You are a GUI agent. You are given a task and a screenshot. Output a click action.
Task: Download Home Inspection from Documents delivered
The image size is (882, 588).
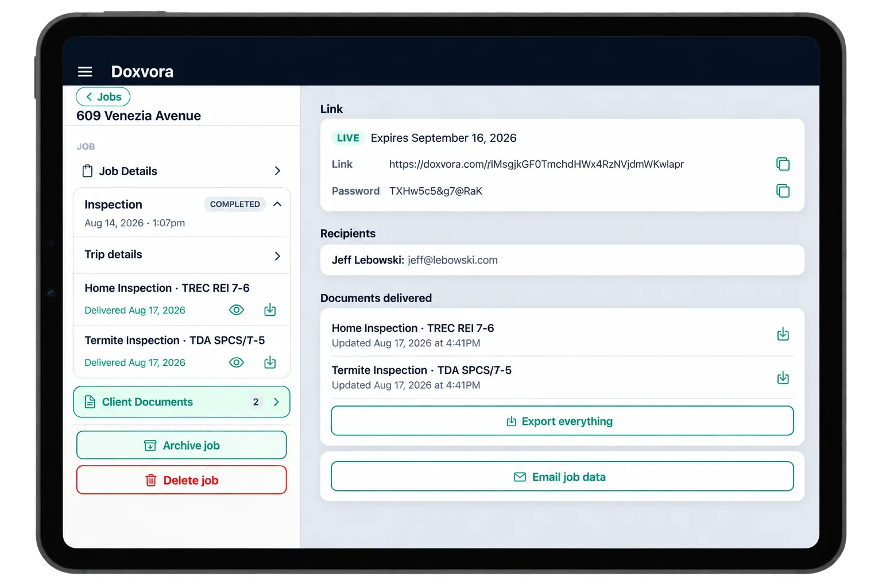click(x=783, y=334)
